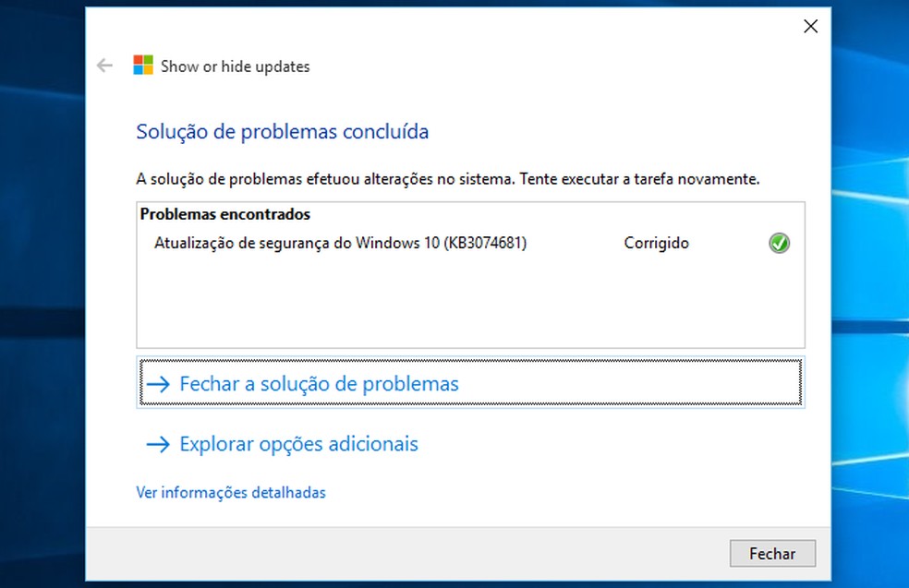Click the desktop wallpaper right of the dialog
909x588 pixels.
870,277
